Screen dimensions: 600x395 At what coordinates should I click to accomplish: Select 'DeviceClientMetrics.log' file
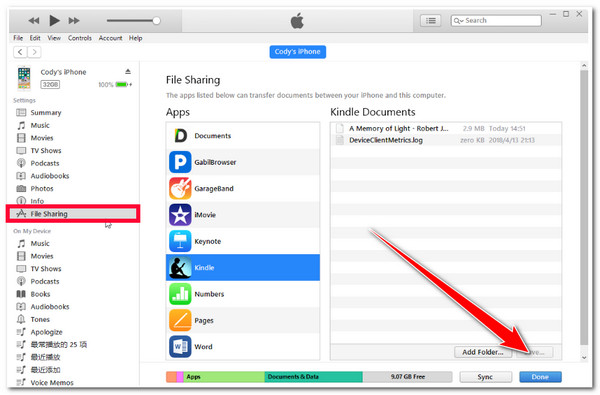pos(446,140)
